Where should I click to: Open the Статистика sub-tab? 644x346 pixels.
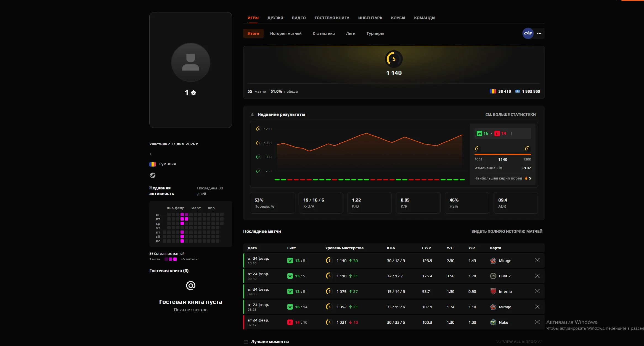coord(324,33)
